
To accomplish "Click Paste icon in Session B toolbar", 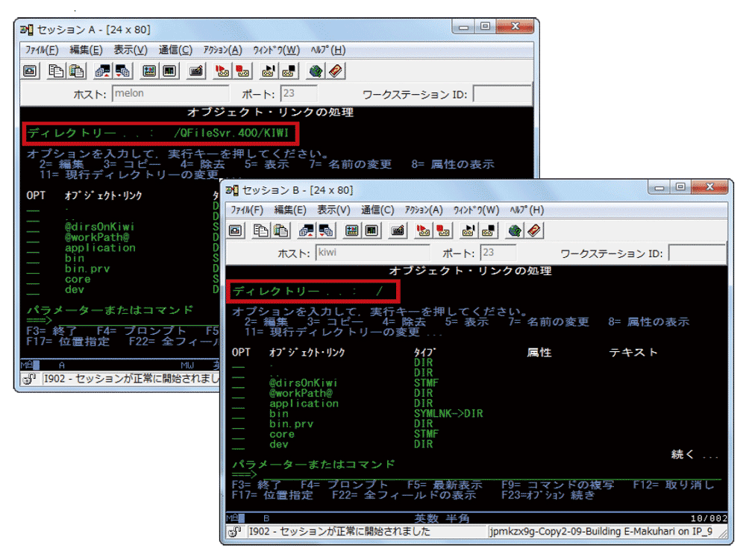I will tap(280, 230).
